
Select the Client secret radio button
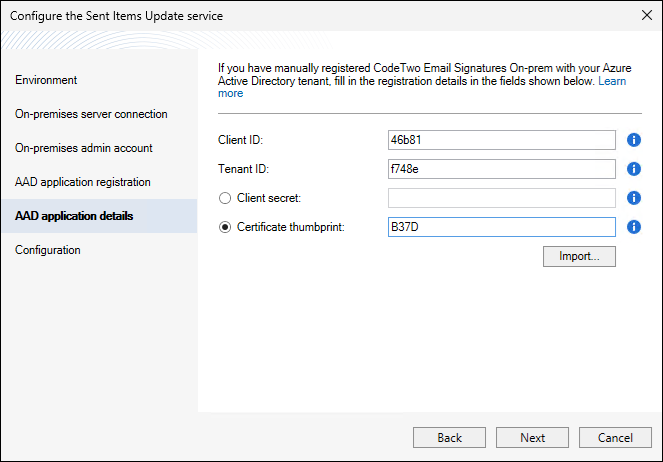coord(225,198)
